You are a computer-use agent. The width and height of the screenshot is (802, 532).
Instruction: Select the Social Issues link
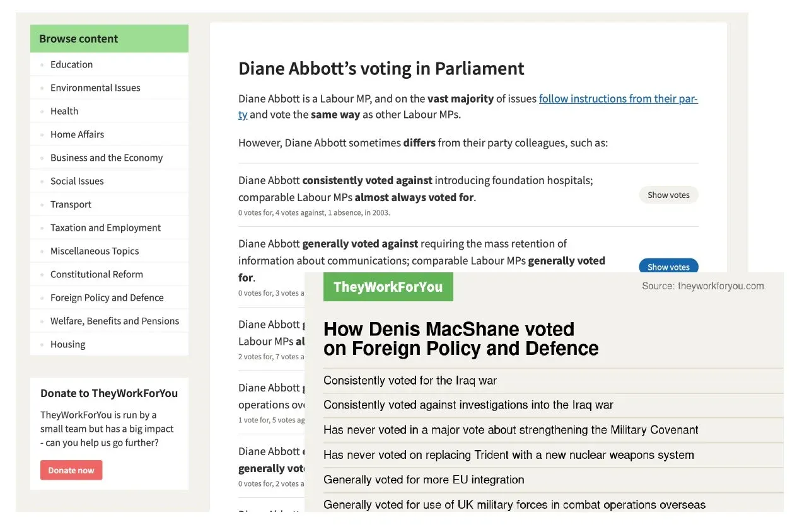(x=77, y=181)
